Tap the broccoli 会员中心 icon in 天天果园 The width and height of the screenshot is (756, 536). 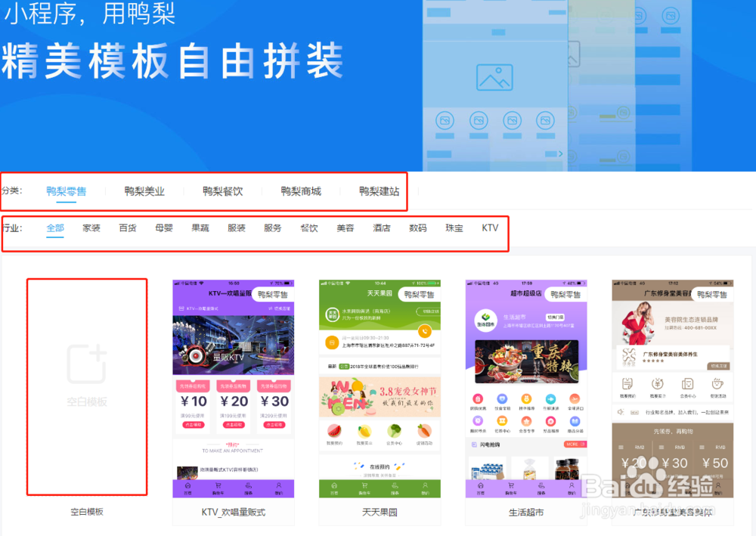(394, 430)
